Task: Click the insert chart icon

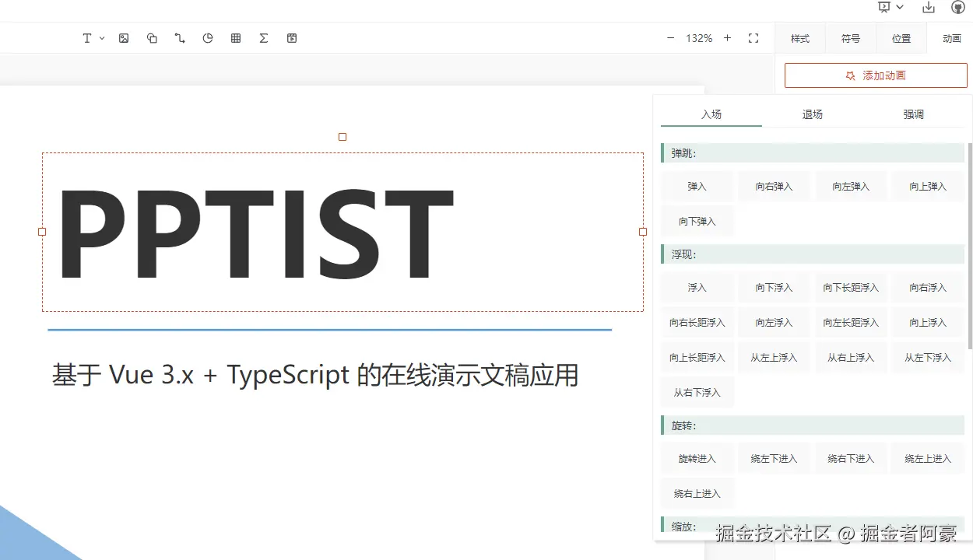Action: [208, 38]
